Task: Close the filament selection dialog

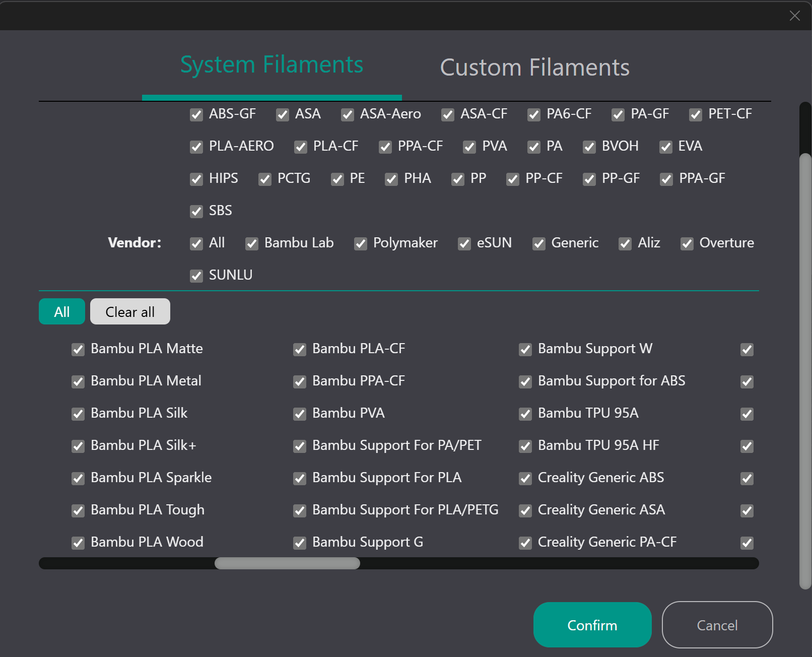Action: tap(795, 16)
